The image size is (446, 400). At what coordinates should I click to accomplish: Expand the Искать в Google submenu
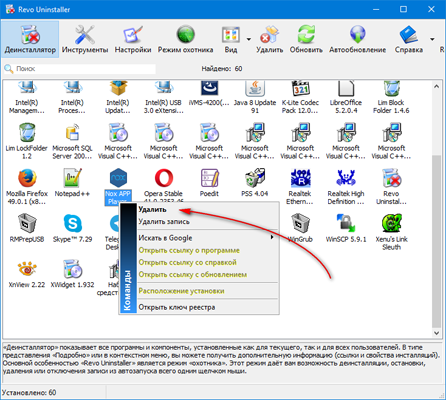(208, 238)
